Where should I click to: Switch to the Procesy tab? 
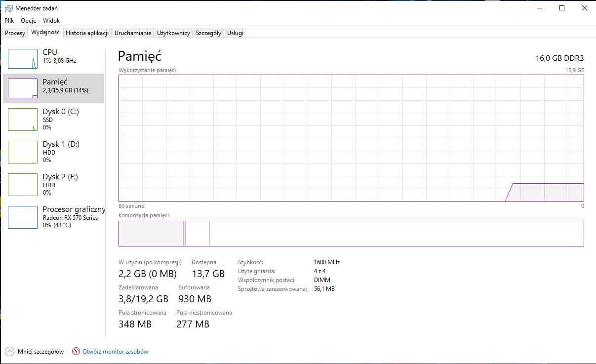click(15, 33)
